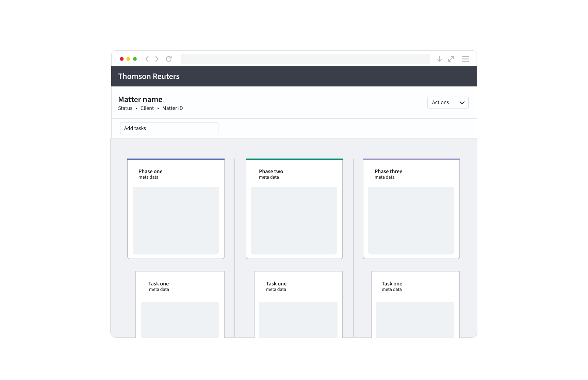Click the expand fullscreen icon
This screenshot has height=380, width=588.
(x=451, y=59)
